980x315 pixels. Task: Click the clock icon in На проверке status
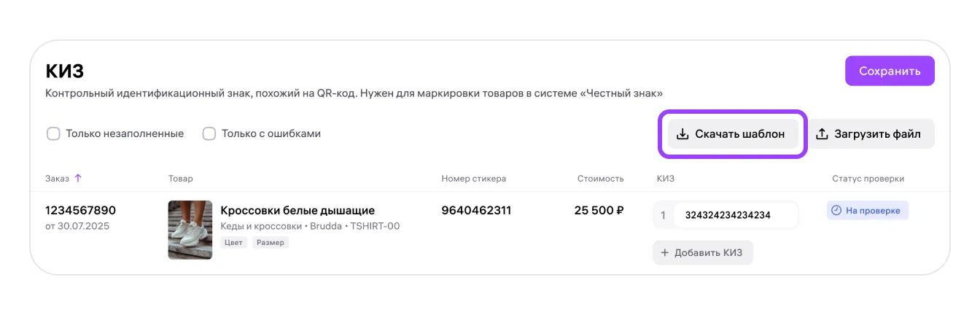836,211
